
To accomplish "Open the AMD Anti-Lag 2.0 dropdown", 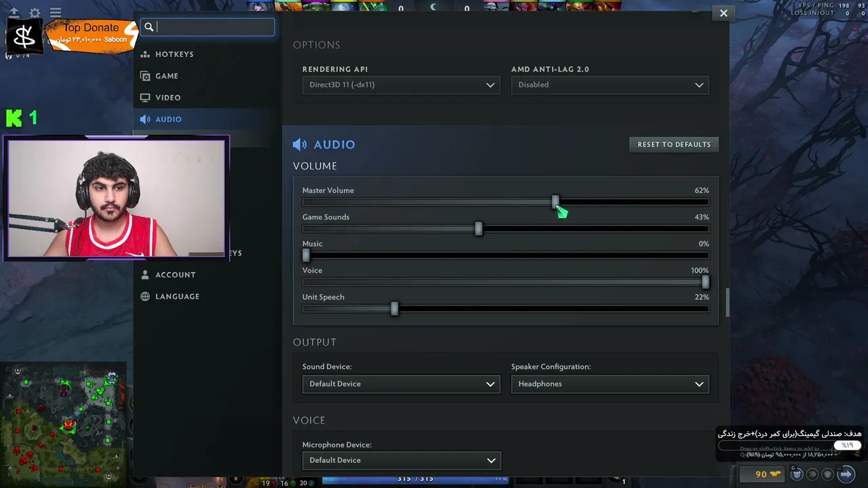I will click(610, 85).
